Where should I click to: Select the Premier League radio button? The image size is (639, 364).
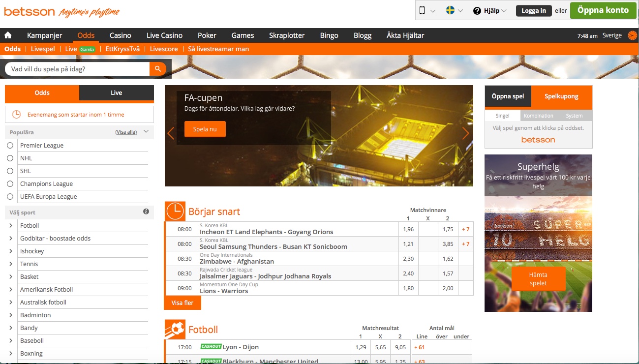[x=10, y=146]
